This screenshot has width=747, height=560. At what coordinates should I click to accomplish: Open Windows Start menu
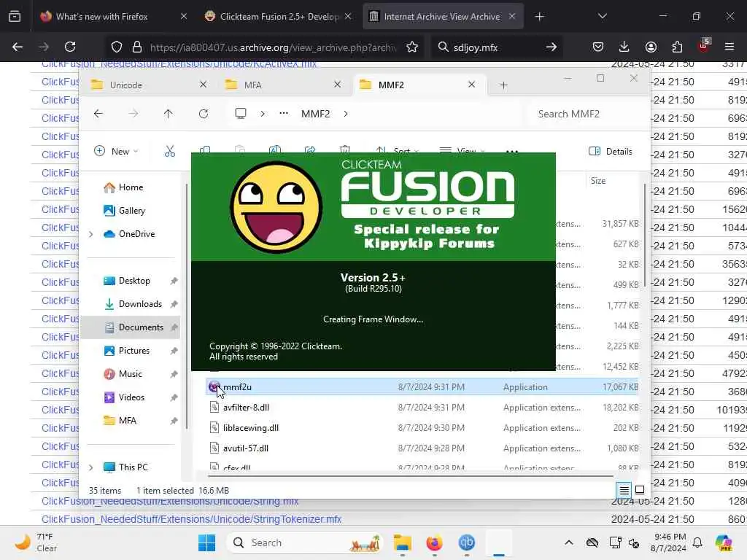point(206,542)
